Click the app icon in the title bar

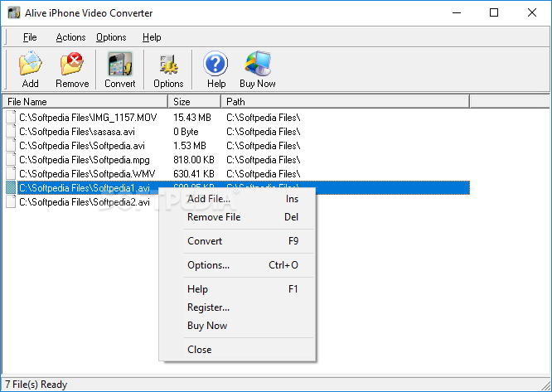coord(14,13)
